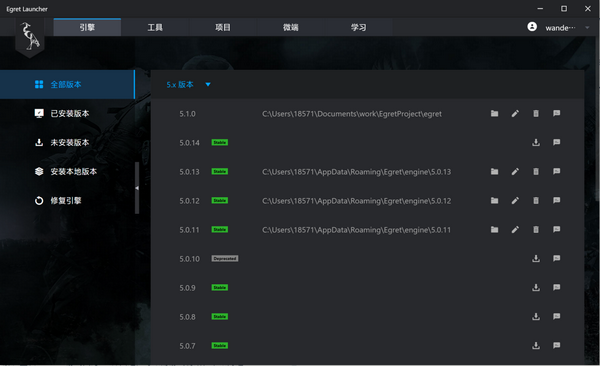Download engine version 5.0.9
Screen dimensions: 600x366
[x=536, y=288]
